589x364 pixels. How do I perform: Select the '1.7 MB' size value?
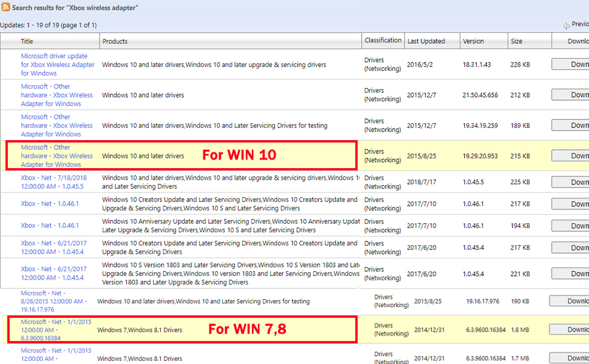coord(520,359)
